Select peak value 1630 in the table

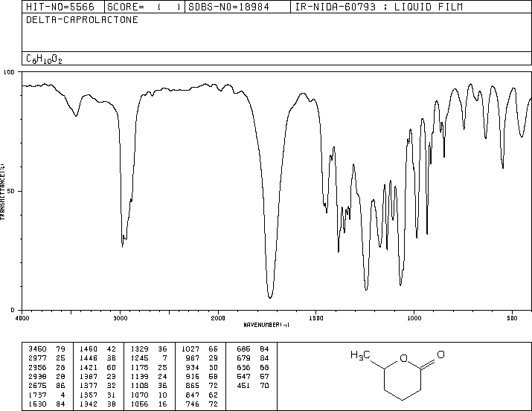click(x=37, y=404)
